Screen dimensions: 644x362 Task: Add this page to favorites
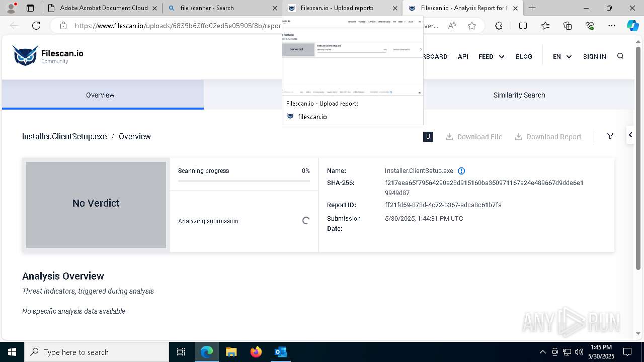472,26
